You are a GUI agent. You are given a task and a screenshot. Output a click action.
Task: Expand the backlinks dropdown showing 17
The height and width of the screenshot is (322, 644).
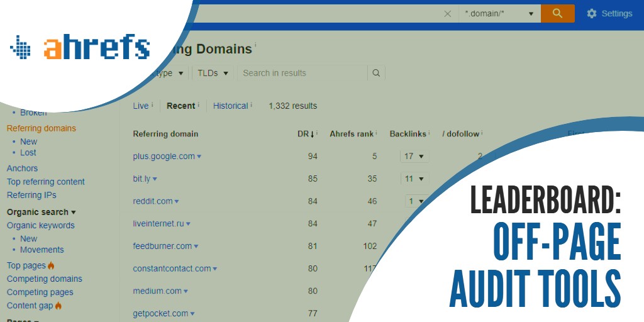point(414,156)
